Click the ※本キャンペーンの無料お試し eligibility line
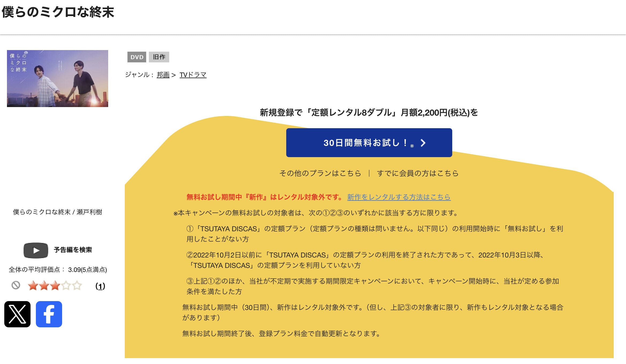 point(316,213)
